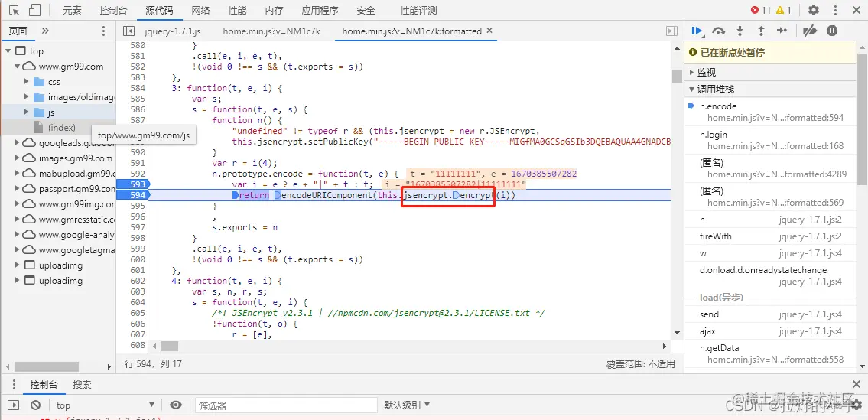Switch to the 性能评测 tab

[x=418, y=11]
